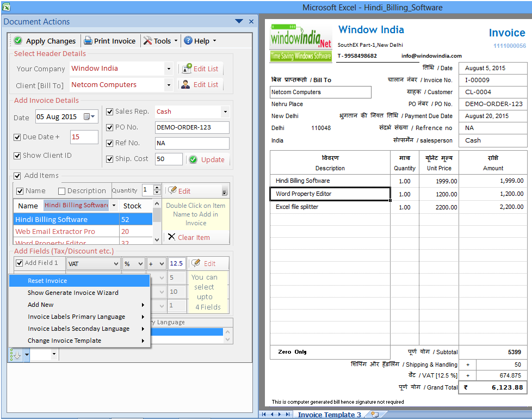
Task: Click the items list vertical scrollbar
Action: click(x=157, y=221)
